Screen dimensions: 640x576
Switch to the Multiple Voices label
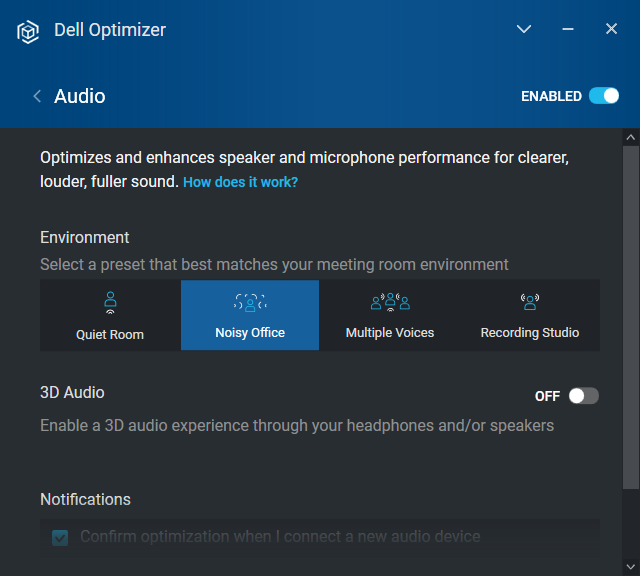click(x=390, y=332)
